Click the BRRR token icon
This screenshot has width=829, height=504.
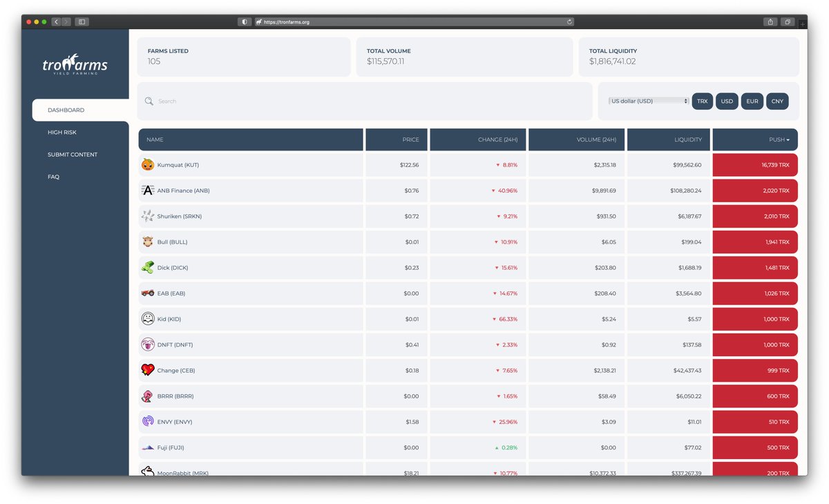tap(147, 396)
